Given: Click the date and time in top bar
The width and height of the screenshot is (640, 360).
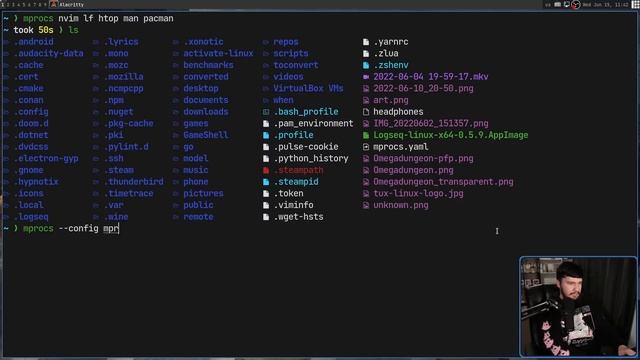Looking at the screenshot, I should [x=606, y=4].
